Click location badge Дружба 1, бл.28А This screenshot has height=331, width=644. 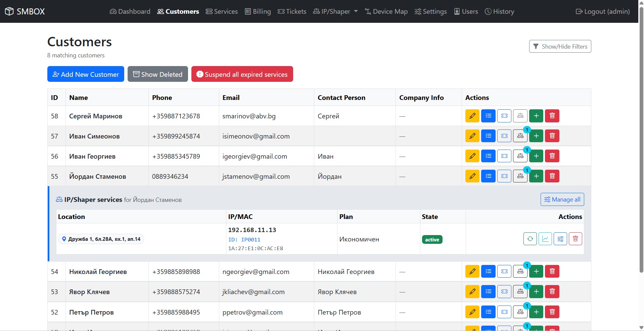click(101, 239)
